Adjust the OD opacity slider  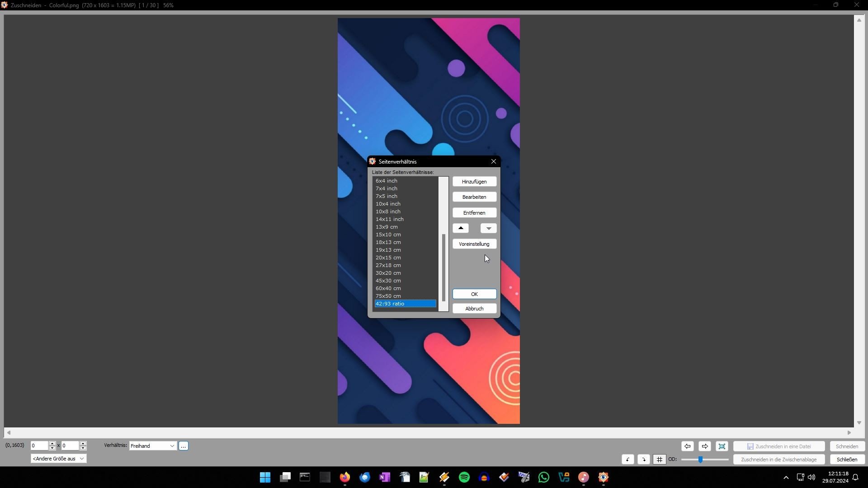click(x=700, y=460)
